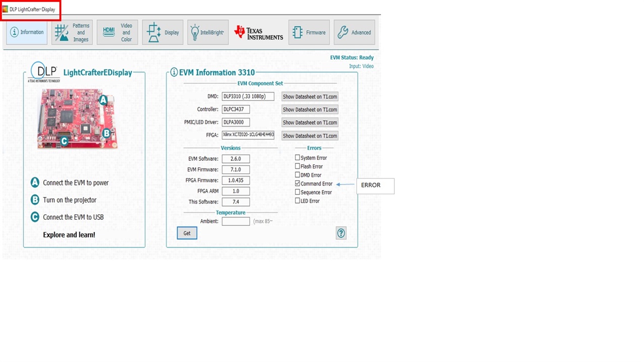
Task: Toggle the Flash Error checkbox
Action: coord(298,166)
